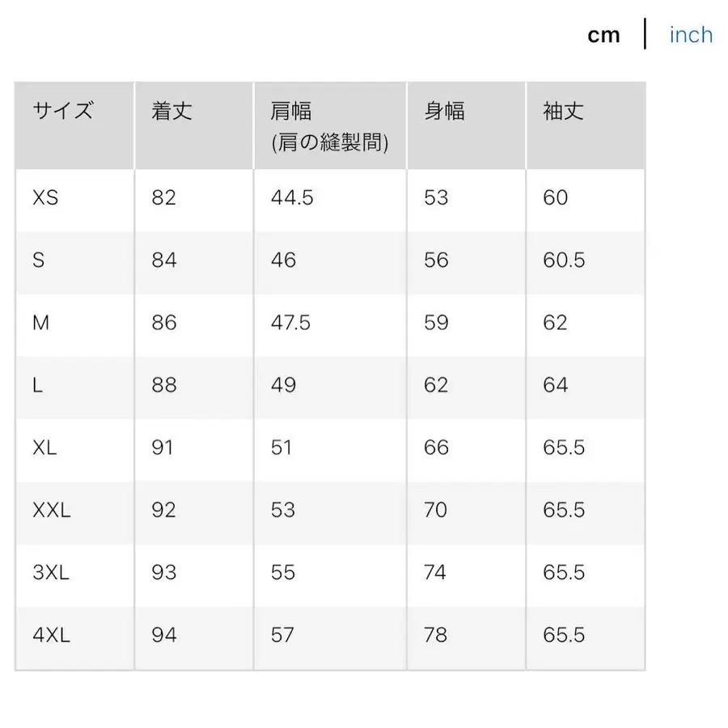Image resolution: width=728 pixels, height=728 pixels.
Task: Select the 3XL size row
Action: (x=49, y=573)
